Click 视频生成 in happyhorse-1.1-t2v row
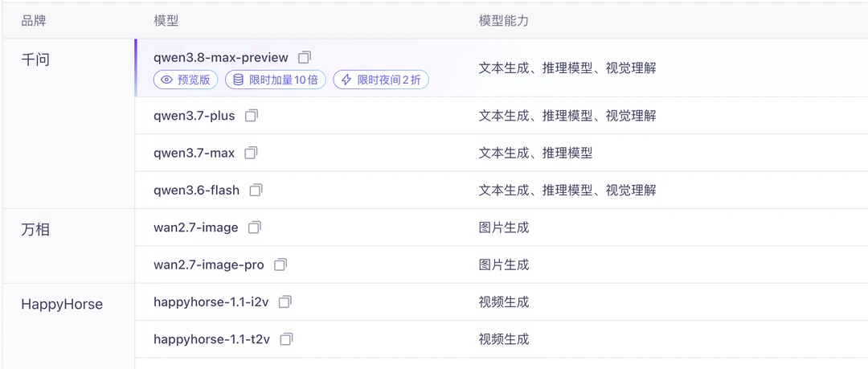 (504, 339)
